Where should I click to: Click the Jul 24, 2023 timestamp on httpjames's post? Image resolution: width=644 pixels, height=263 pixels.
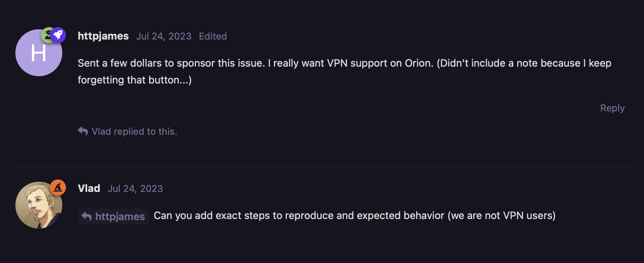pos(164,36)
